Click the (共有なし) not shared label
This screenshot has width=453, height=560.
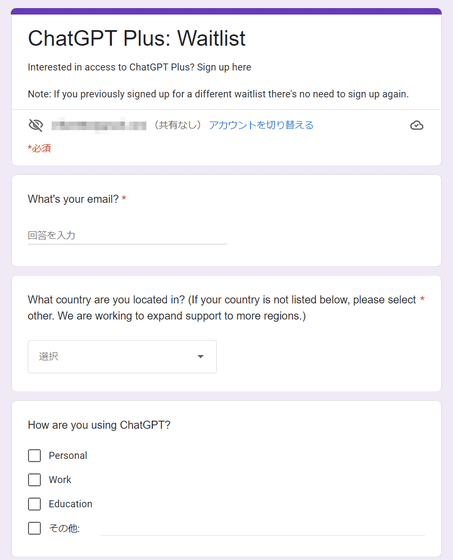[x=178, y=125]
